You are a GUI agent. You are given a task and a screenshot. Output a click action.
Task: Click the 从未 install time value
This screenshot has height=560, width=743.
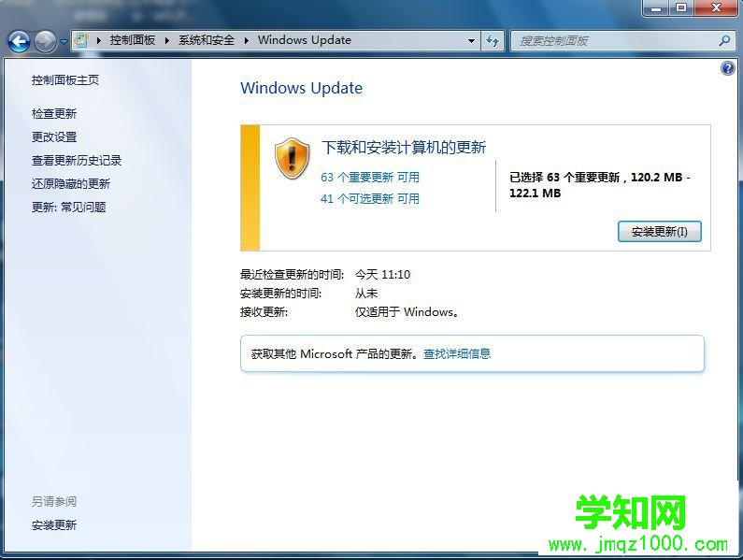(366, 294)
